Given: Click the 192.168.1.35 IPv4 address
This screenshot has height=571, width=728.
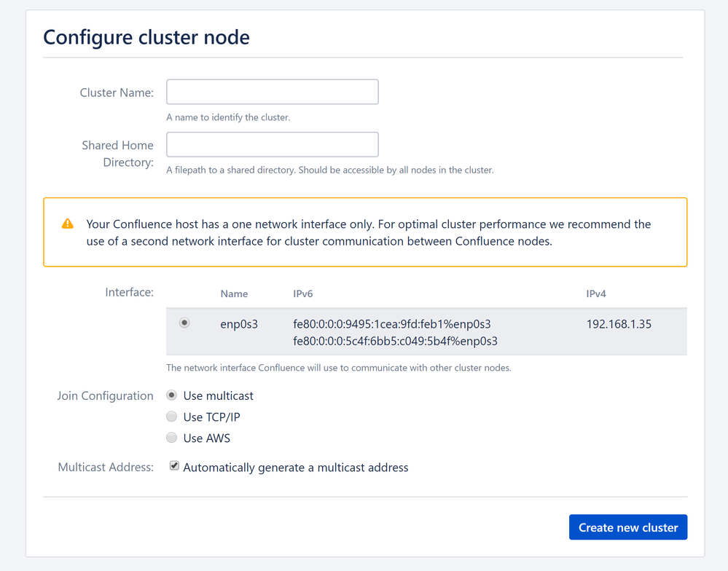Looking at the screenshot, I should point(619,324).
